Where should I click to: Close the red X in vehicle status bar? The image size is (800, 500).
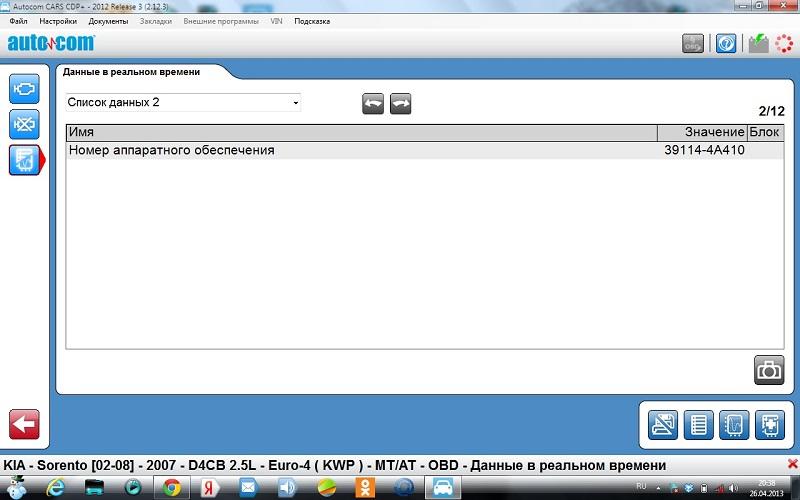792,464
